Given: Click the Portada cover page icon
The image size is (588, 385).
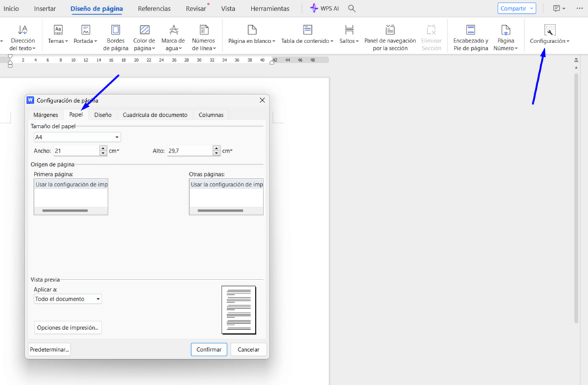Looking at the screenshot, I should click(x=86, y=30).
